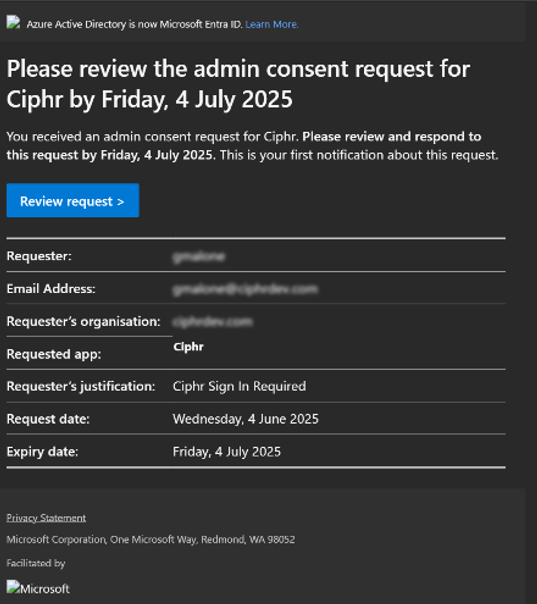This screenshot has height=604, width=537.
Task: Click the Friday, 4 July 2025 expiry date value
Action: coord(227,451)
